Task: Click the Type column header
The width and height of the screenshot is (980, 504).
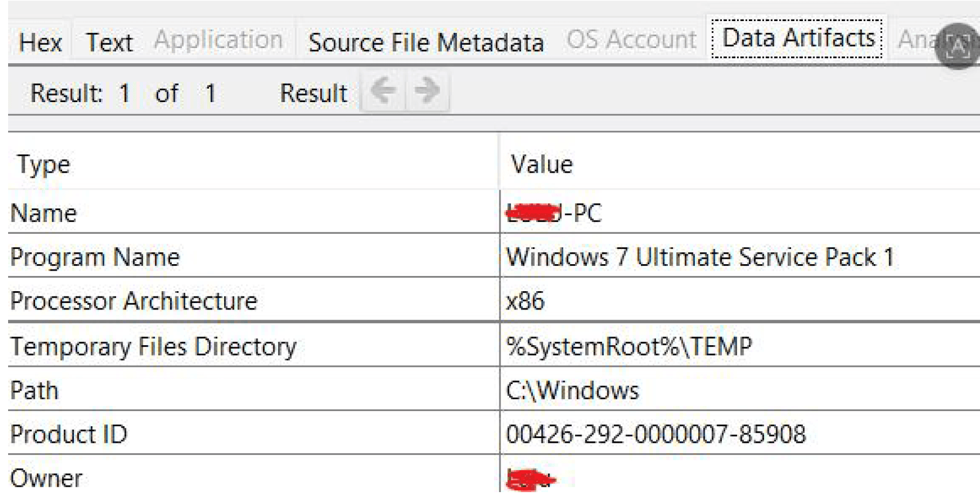Action: pos(43,164)
